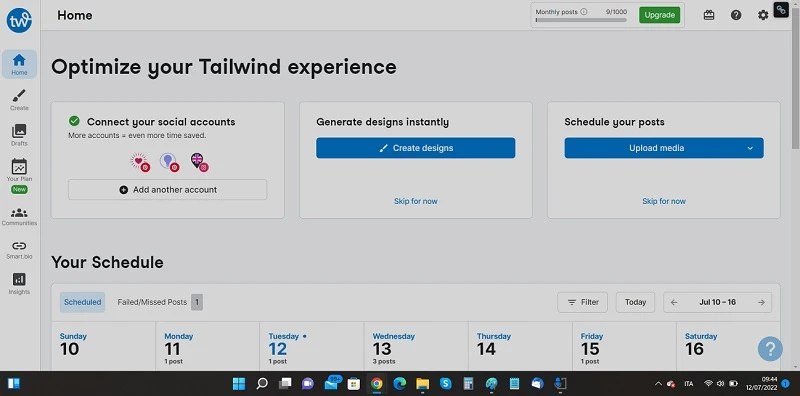Open Skype in the taskbar
The image size is (800, 396).
445,384
